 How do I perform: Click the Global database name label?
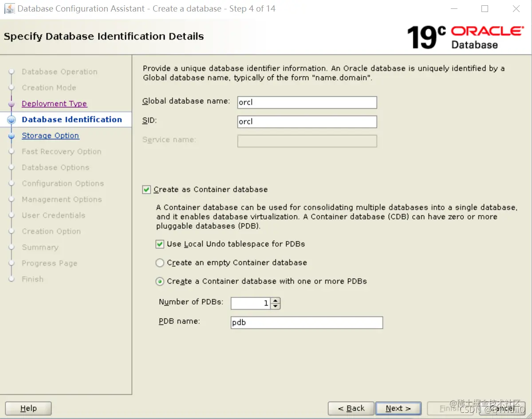click(186, 101)
